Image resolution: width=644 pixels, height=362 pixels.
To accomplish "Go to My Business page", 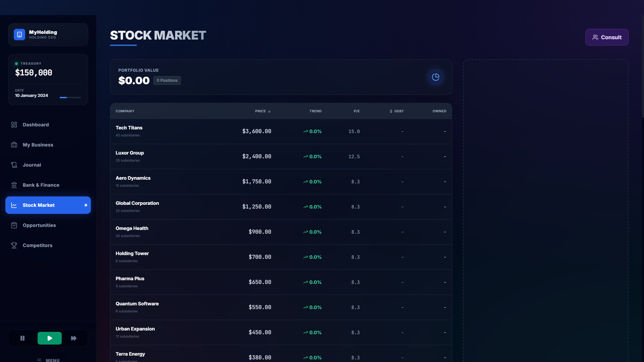I will [38, 145].
